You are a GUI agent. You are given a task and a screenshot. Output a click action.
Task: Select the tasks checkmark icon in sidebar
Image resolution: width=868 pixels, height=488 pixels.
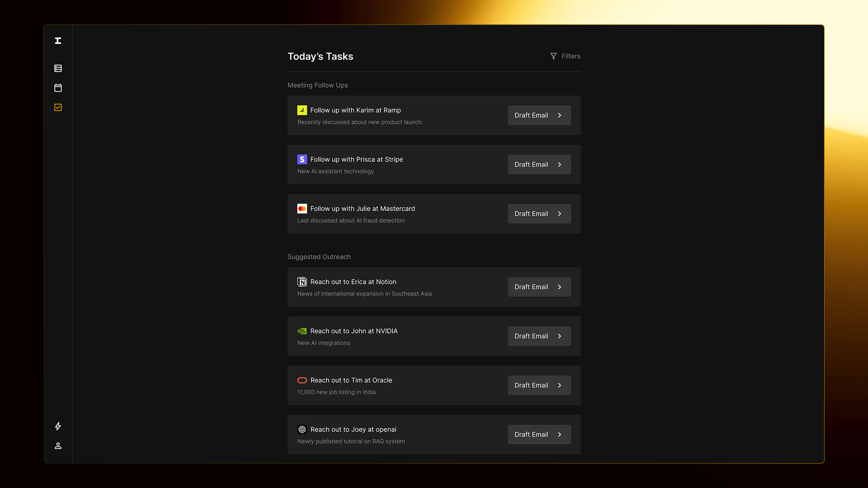click(58, 108)
